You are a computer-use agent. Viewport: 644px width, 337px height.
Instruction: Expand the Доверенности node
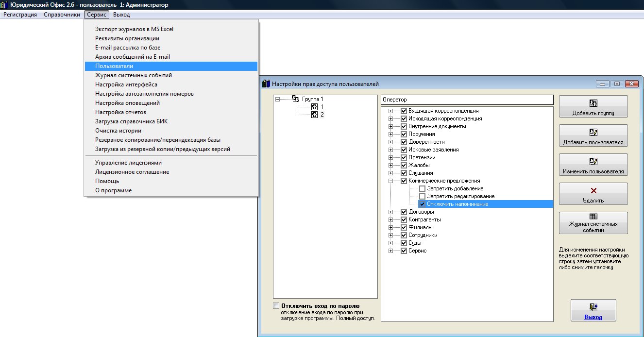click(390, 142)
